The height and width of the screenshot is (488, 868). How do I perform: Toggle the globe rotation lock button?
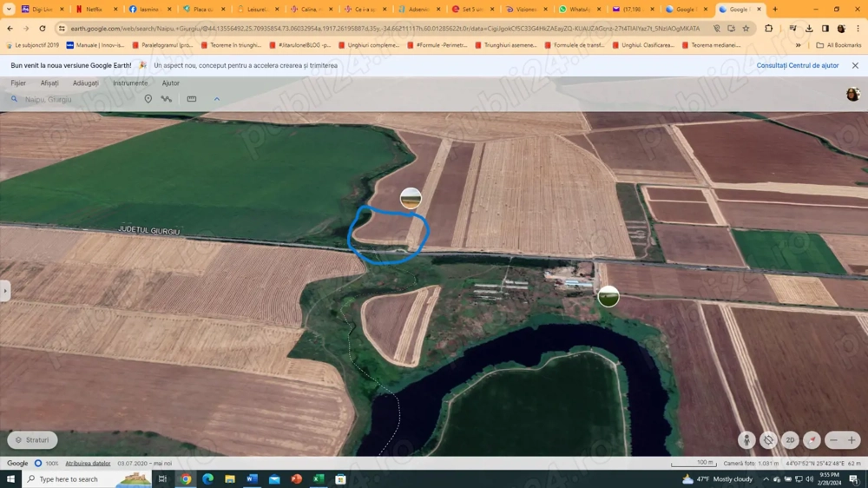click(768, 440)
